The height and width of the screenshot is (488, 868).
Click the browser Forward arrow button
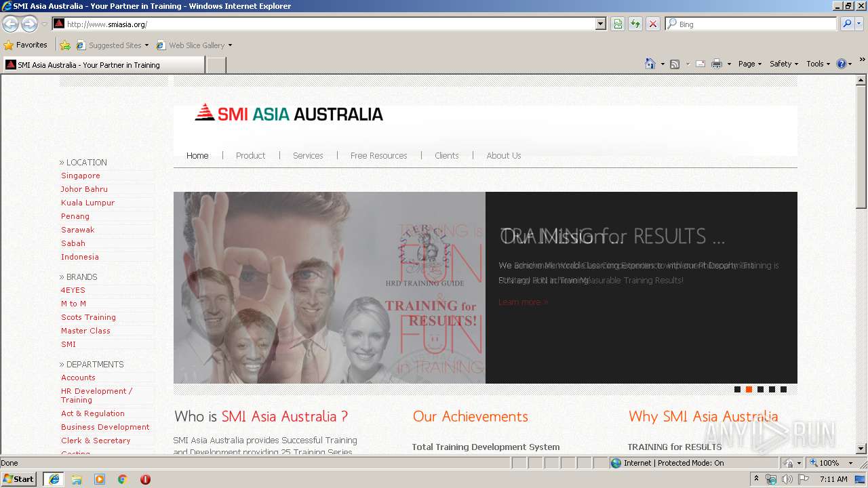tap(29, 24)
